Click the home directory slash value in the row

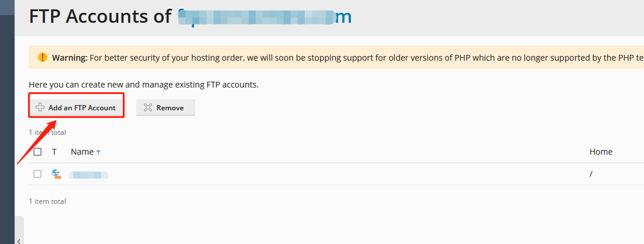(591, 174)
